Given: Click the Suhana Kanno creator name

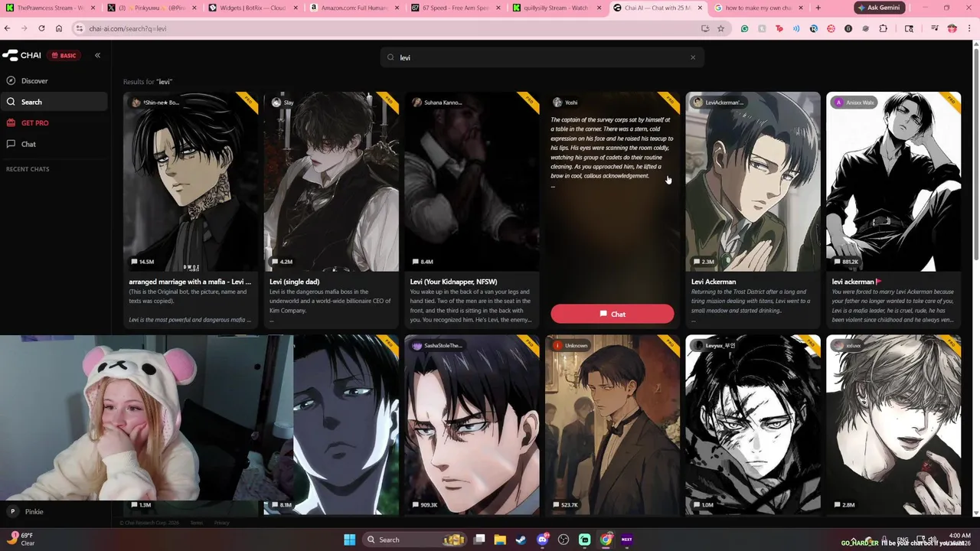Looking at the screenshot, I should [443, 103].
